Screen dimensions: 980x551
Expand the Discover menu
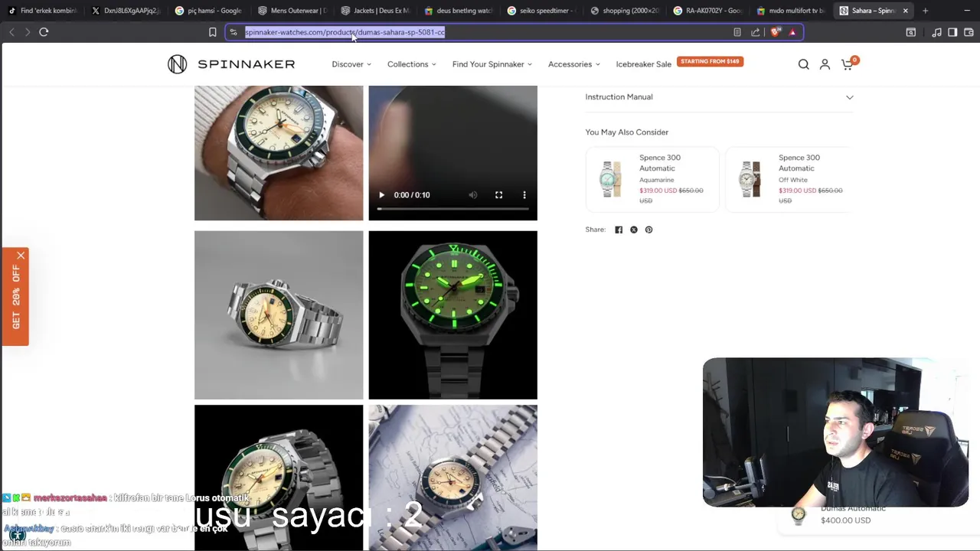(x=351, y=64)
